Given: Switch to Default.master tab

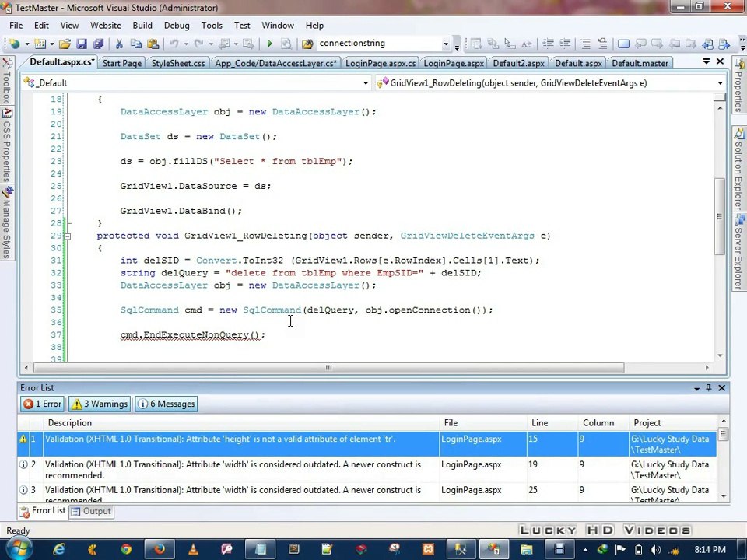Looking at the screenshot, I should point(640,63).
